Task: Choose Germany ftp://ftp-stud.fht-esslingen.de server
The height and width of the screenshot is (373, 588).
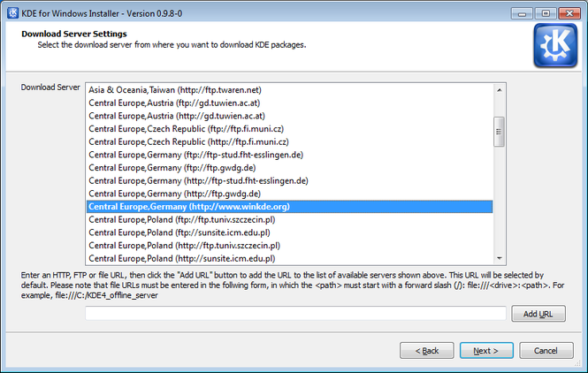Action: click(289, 155)
